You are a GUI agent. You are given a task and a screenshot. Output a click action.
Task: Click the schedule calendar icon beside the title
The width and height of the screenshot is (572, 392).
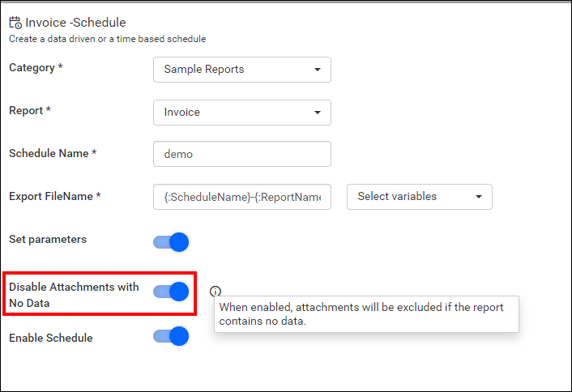tap(15, 23)
